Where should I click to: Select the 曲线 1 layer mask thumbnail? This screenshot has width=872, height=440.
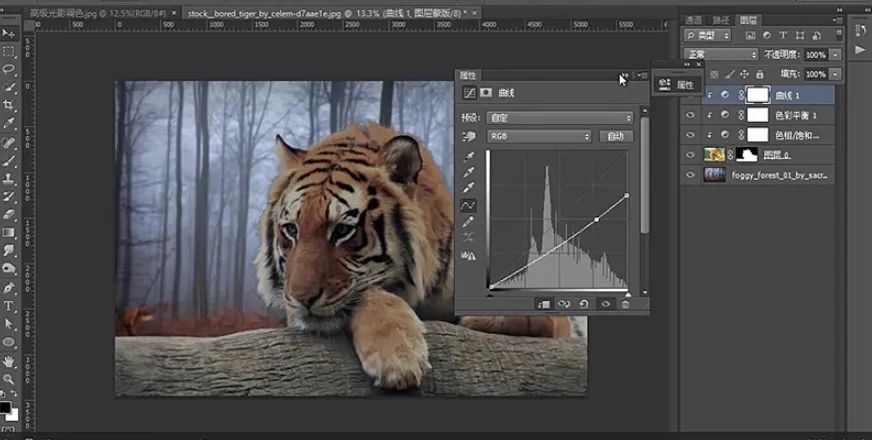[760, 95]
